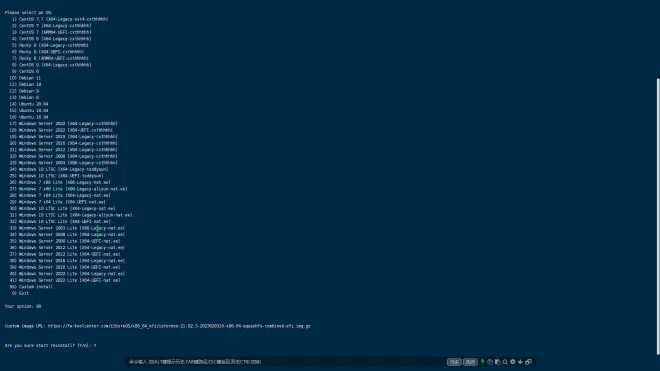
Task: Click the 'Debian 11' line
Action: click(x=25, y=78)
